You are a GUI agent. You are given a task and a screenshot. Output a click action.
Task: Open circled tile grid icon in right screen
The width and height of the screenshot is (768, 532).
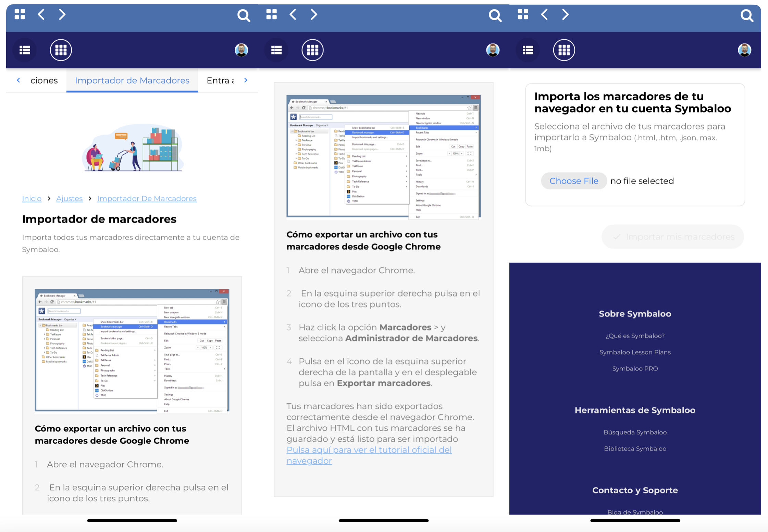[564, 50]
